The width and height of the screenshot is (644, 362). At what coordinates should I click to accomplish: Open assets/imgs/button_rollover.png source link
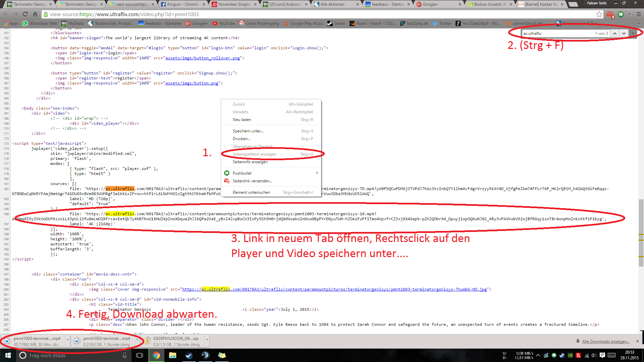pos(203,58)
